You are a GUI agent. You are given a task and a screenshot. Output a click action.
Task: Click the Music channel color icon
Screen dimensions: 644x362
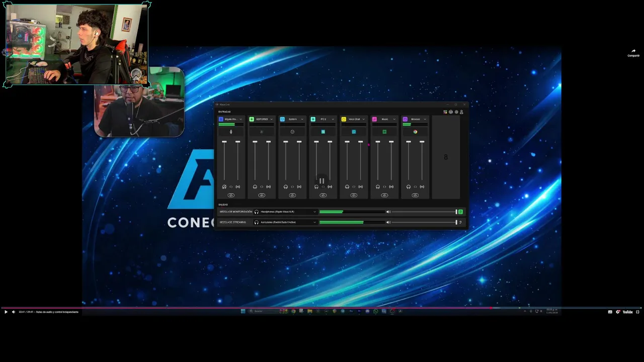(374, 119)
